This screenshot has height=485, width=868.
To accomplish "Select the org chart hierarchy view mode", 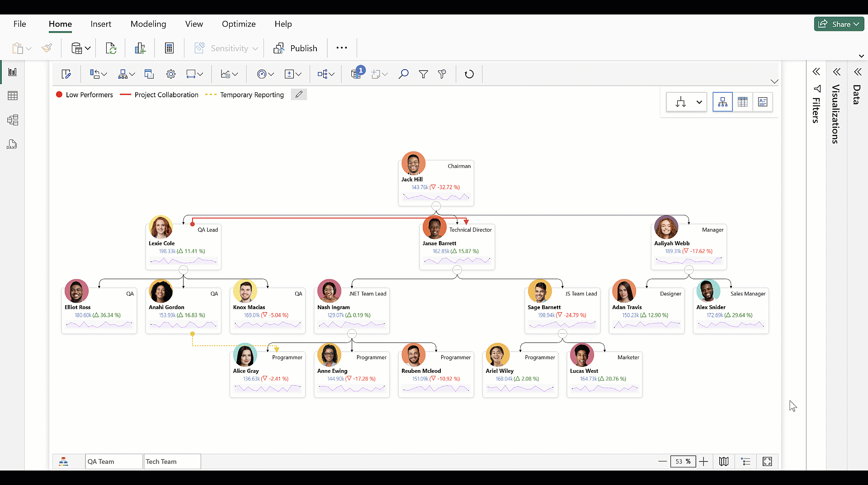I will coord(722,102).
